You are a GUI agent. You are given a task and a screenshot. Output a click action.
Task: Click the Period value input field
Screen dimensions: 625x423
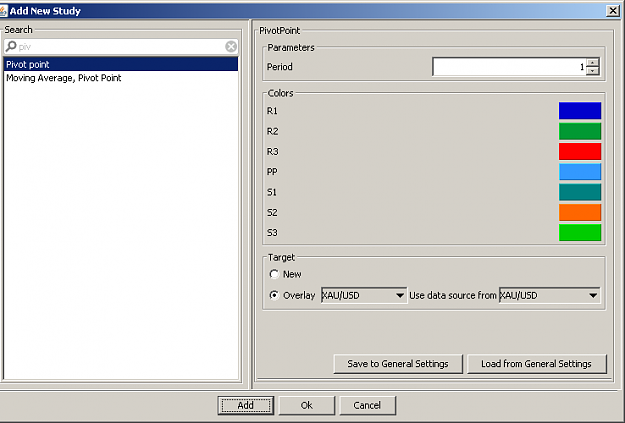(x=509, y=67)
